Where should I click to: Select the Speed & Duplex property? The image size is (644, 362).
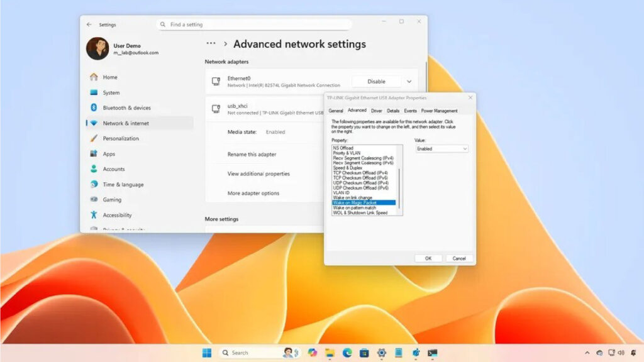click(x=347, y=168)
